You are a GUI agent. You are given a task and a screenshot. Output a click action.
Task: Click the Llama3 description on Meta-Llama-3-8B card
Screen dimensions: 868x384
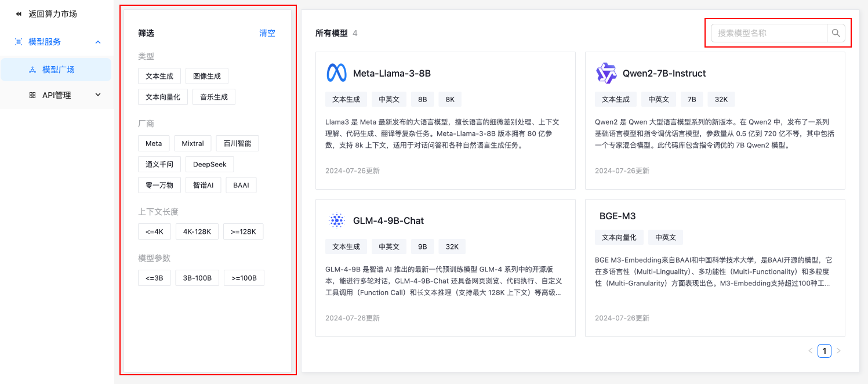click(442, 134)
